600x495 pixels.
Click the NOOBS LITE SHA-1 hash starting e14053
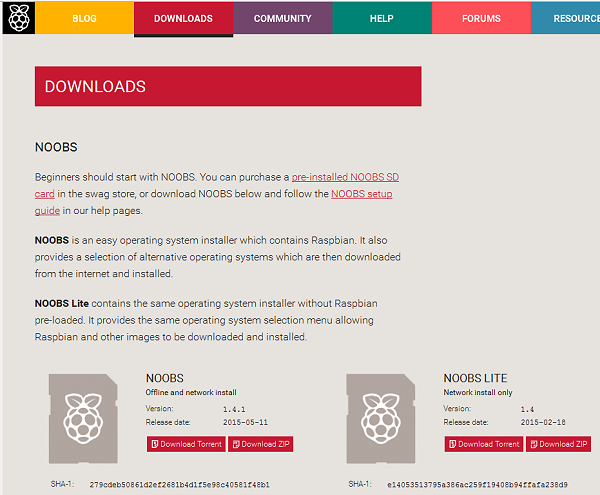tap(477, 485)
